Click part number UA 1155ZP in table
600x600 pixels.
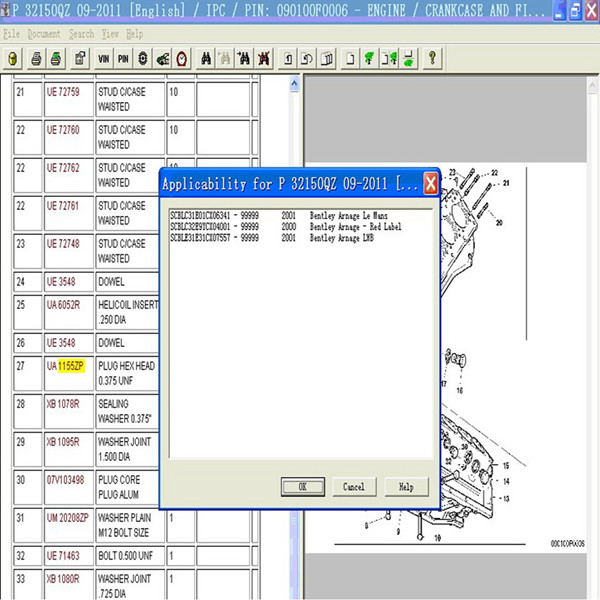[x=70, y=367]
